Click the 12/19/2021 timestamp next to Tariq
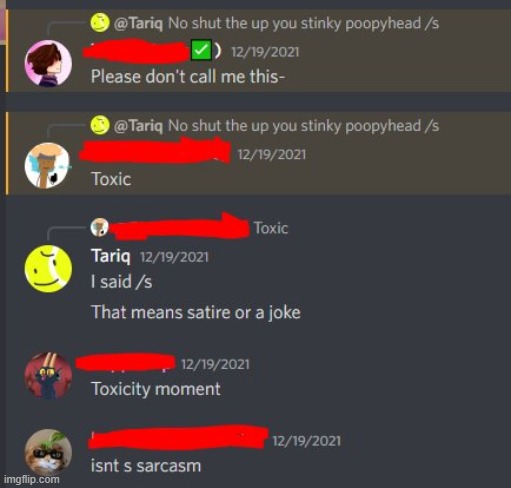This screenshot has width=511, height=488. pos(174,257)
